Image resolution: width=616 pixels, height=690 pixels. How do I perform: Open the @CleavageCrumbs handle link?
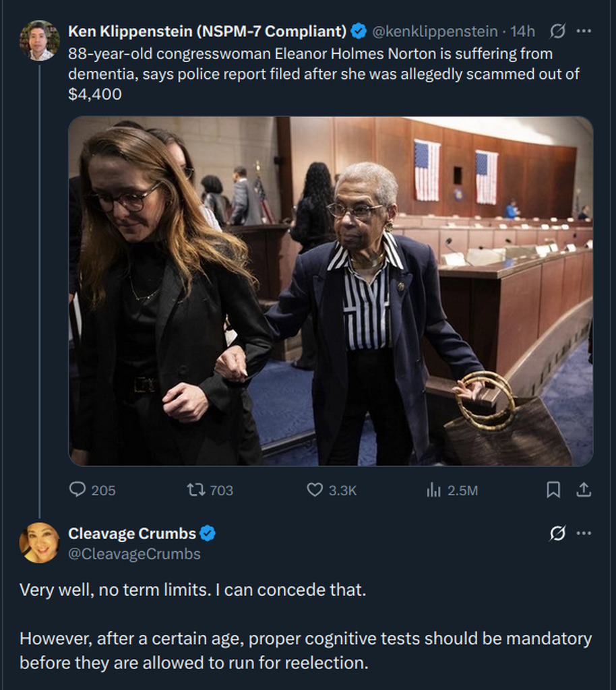[134, 554]
